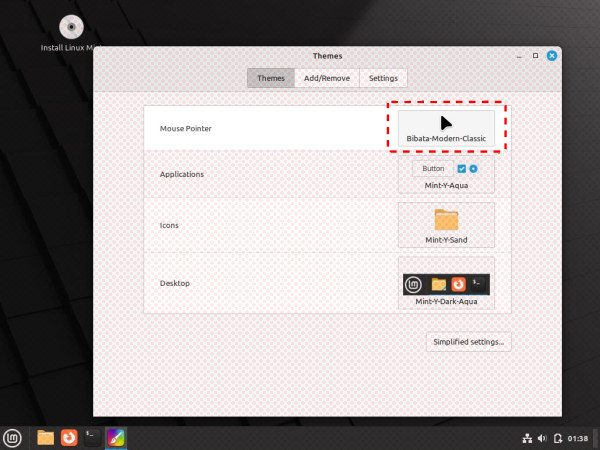
Task: Switch to the Add/Remove tab
Action: pos(327,78)
